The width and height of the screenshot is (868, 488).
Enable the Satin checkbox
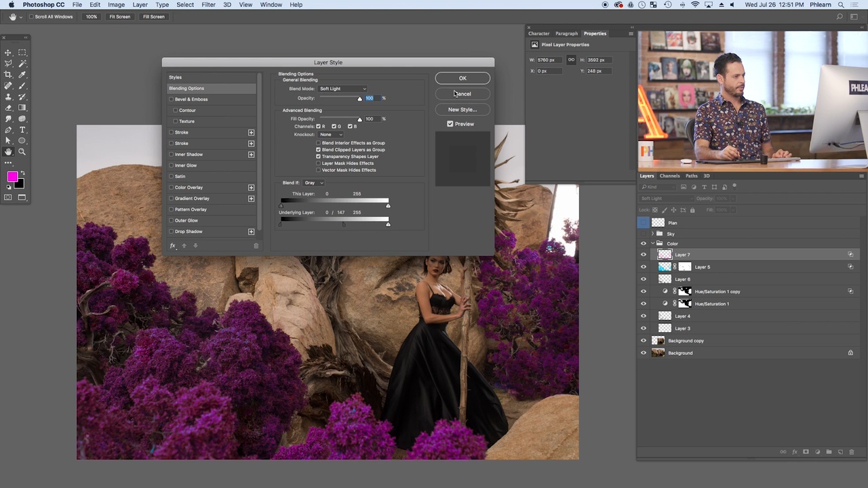coord(171,176)
